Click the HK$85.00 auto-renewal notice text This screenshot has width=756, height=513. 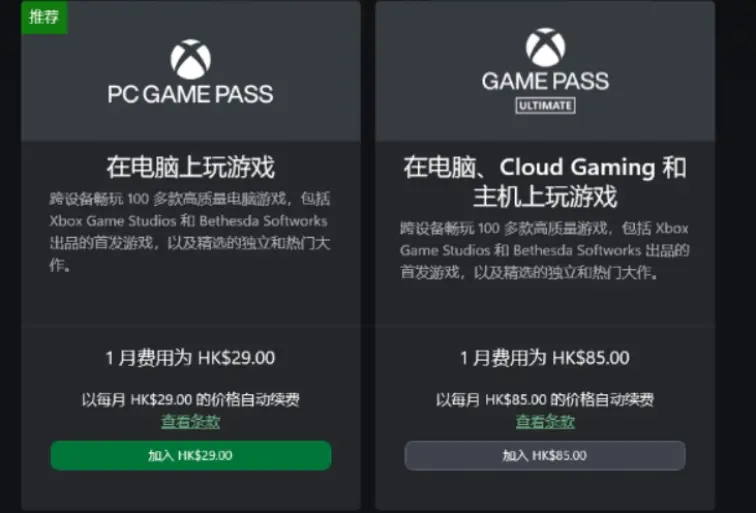pyautogui.click(x=545, y=399)
